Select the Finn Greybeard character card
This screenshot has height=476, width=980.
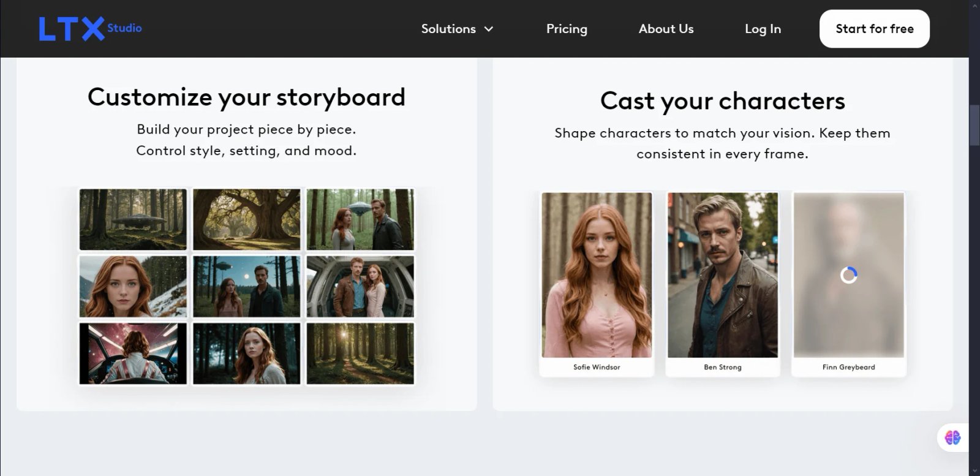[x=848, y=284]
